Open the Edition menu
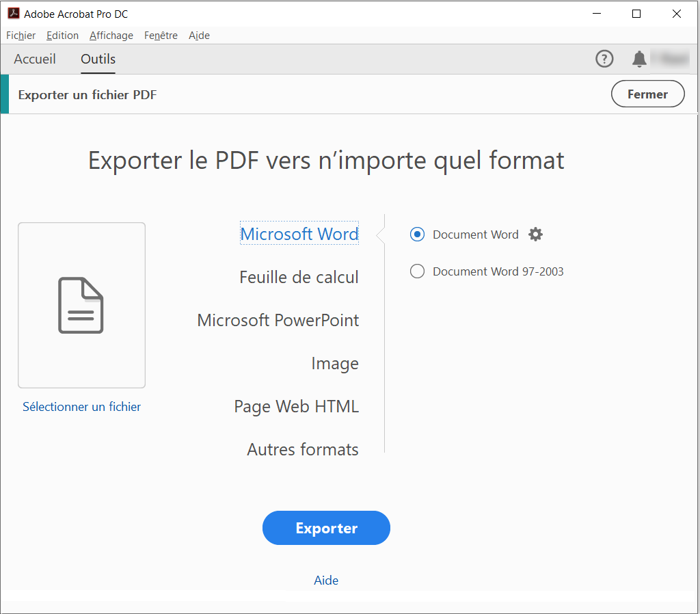Screen dimensions: 700x614 click(62, 36)
